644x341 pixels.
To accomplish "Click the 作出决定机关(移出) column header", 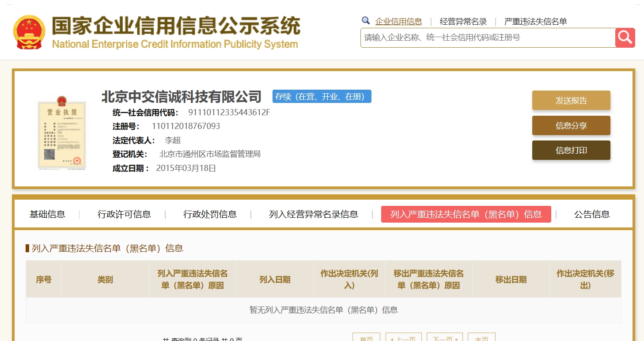I will point(585,279).
